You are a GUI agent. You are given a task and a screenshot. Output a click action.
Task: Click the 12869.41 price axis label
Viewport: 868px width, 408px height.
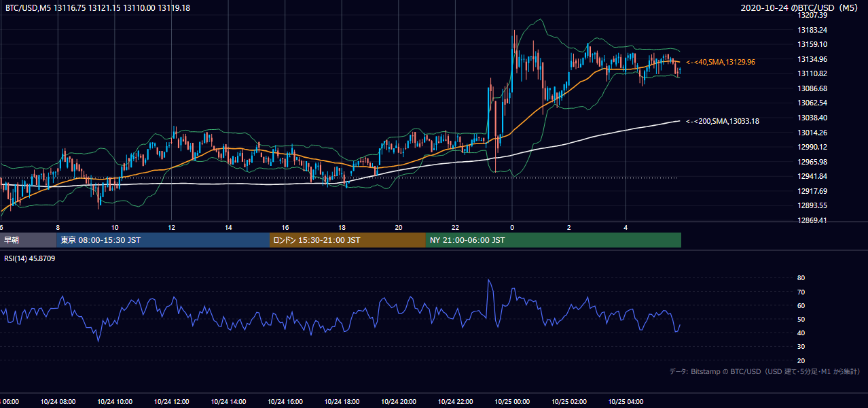812,220
